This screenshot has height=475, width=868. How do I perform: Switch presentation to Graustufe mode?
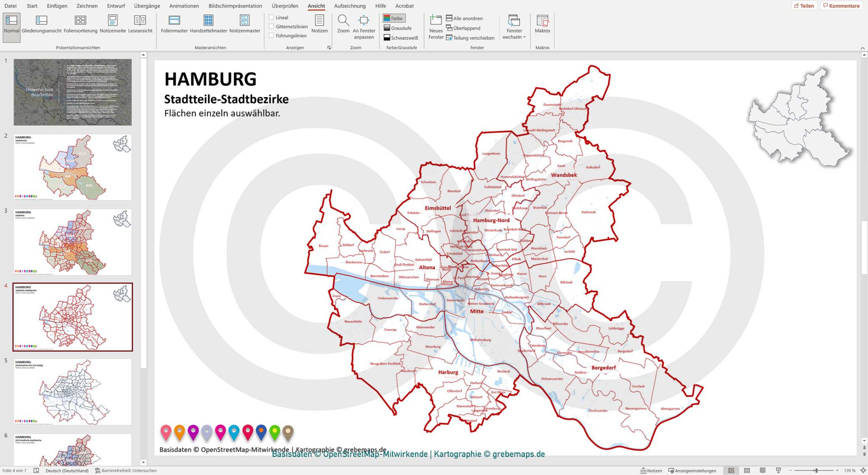(x=398, y=28)
